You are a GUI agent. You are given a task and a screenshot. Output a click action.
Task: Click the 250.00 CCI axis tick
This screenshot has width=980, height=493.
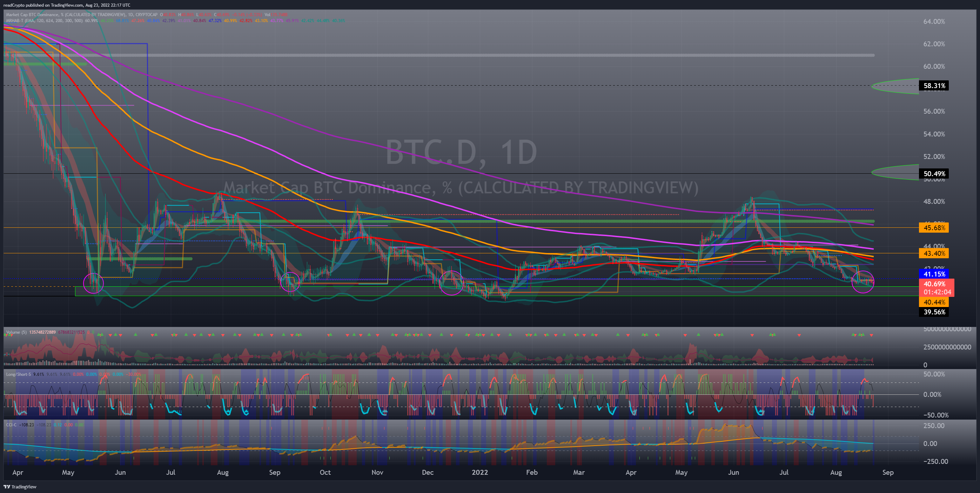[934, 426]
